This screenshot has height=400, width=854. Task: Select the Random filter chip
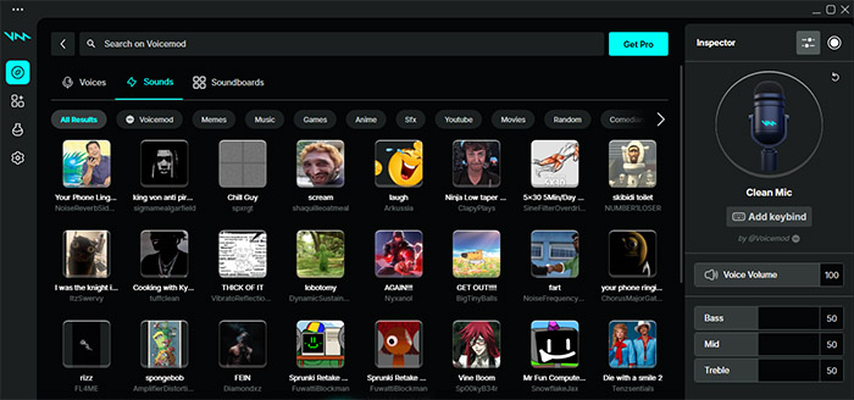[568, 119]
